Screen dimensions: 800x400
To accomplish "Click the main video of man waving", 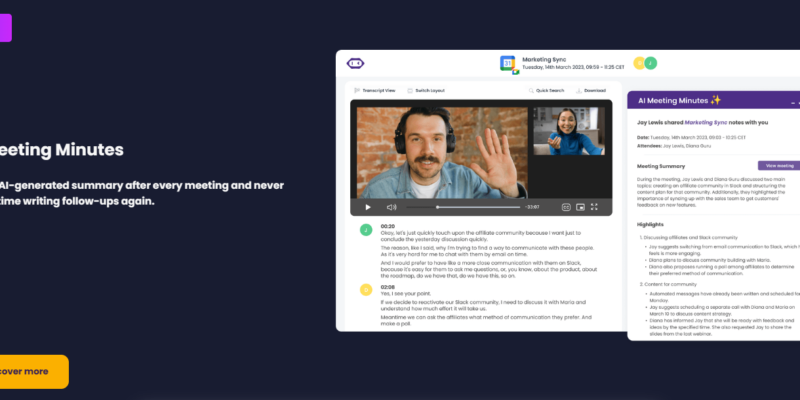I will point(442,153).
